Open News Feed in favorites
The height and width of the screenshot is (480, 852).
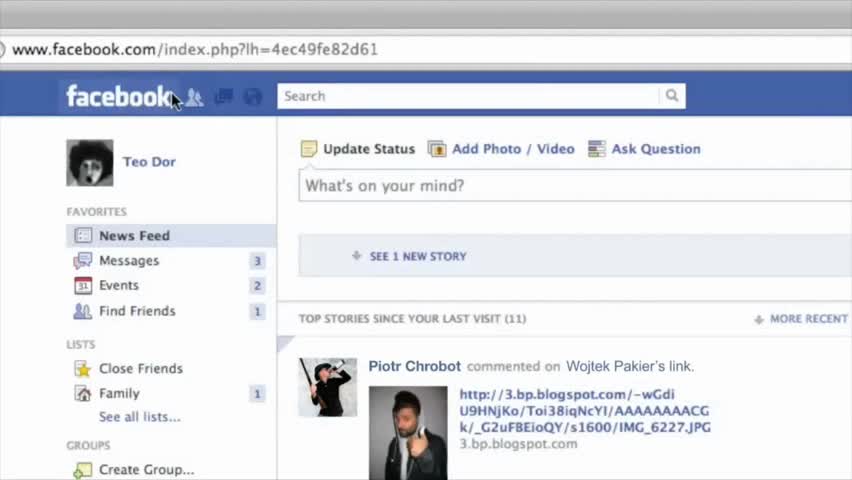[x=134, y=236]
